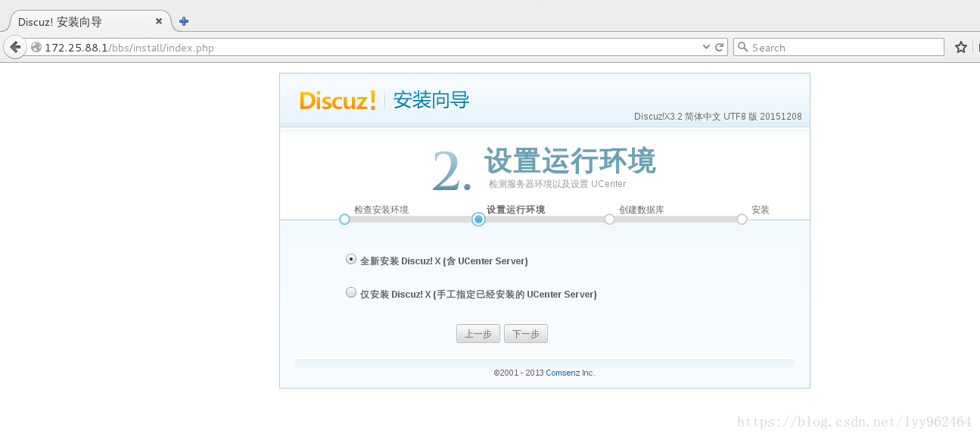Click the version text Discuz!X3.2 简体中文 UTF8
Screen dimensions: 980x437
pyautogui.click(x=717, y=117)
